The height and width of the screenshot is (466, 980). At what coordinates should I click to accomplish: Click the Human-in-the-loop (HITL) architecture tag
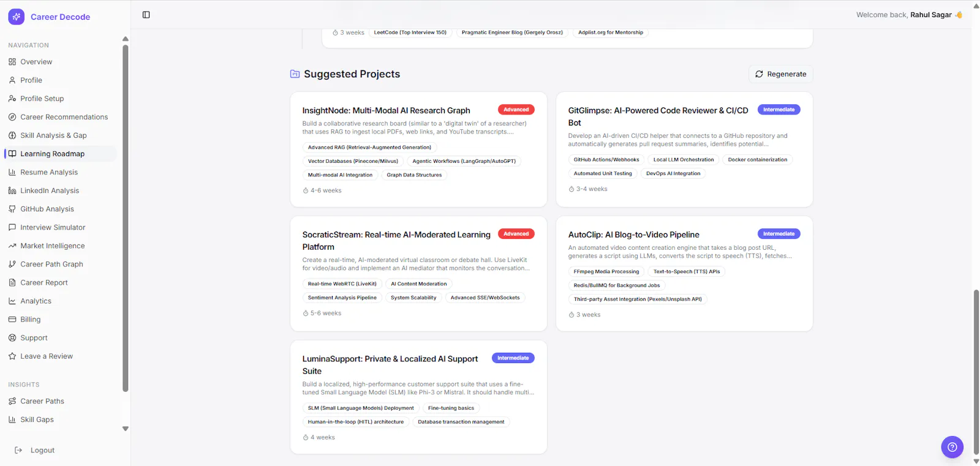(356, 423)
